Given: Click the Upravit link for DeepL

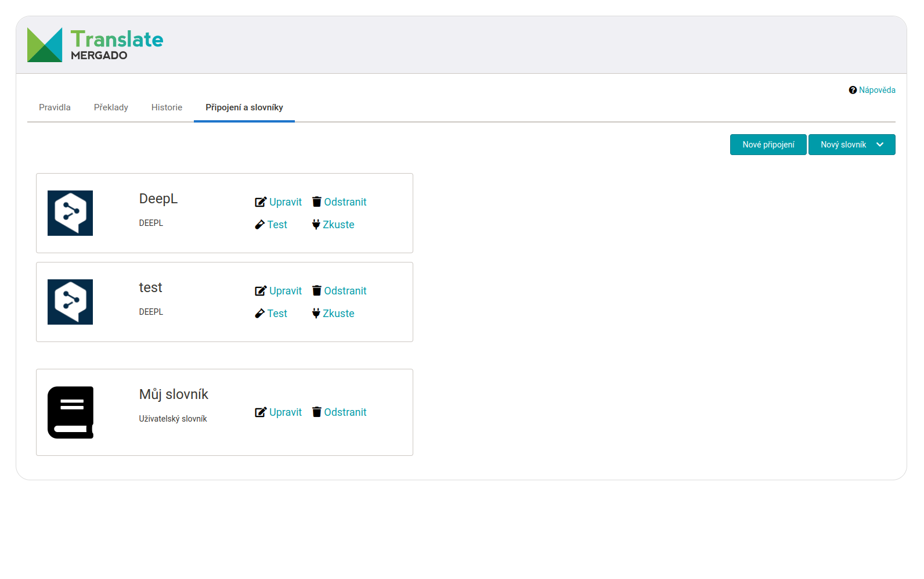Looking at the screenshot, I should click(x=286, y=202).
